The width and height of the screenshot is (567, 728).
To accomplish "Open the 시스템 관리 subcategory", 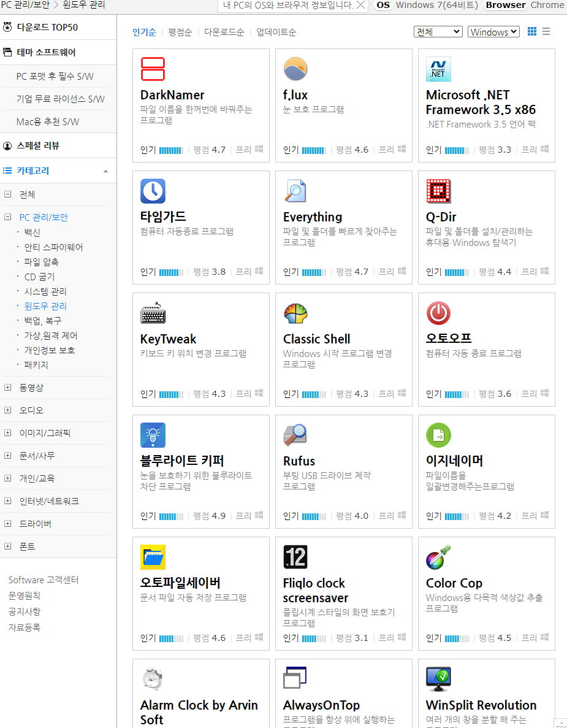I will pyautogui.click(x=45, y=291).
